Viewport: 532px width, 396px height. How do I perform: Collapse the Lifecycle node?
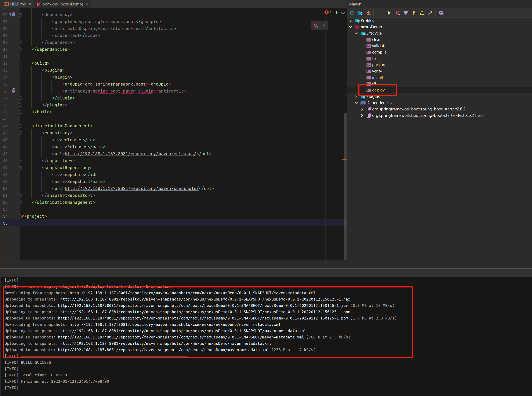coord(356,33)
